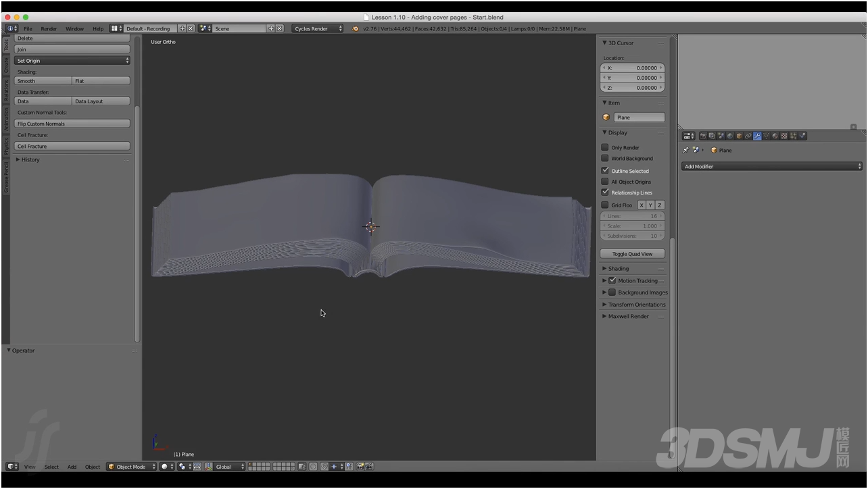Click the delete scene X icon

(x=279, y=28)
